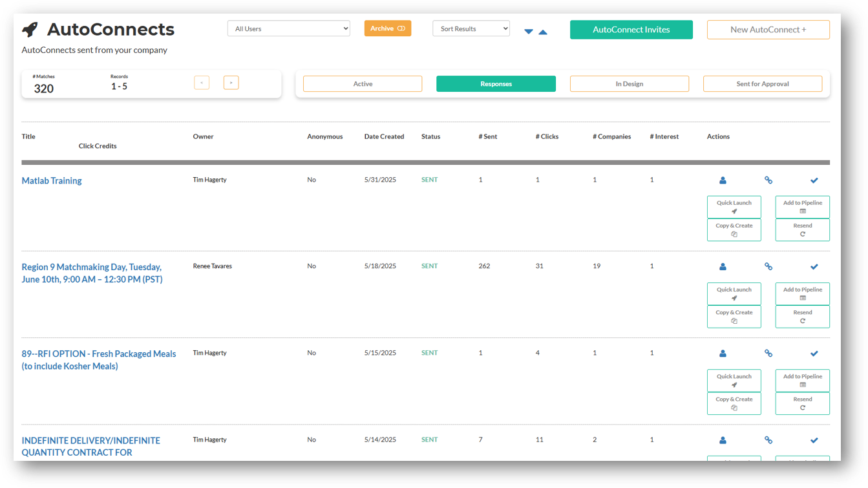Click the link icon in Matlab Training row

[x=768, y=180]
